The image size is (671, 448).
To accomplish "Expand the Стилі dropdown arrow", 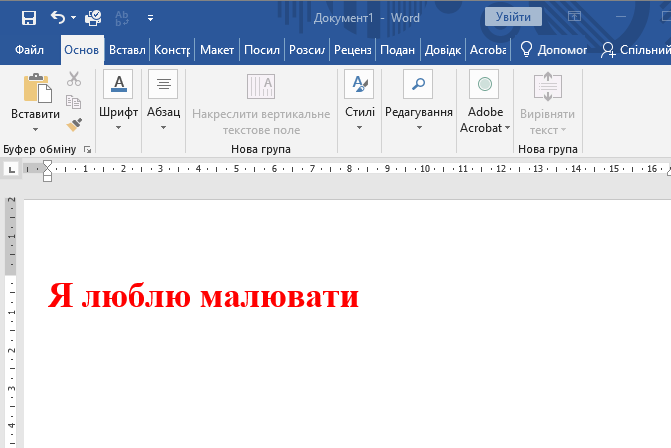I will [359, 128].
